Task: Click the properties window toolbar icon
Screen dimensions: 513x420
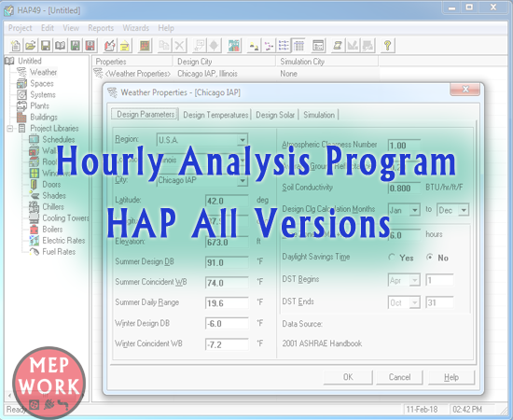Action: point(318,46)
